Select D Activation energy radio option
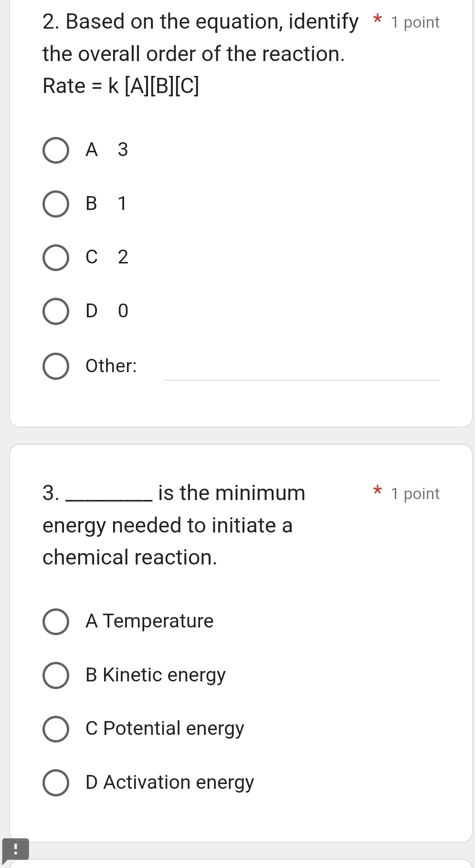The height and width of the screenshot is (868, 475). (x=56, y=783)
